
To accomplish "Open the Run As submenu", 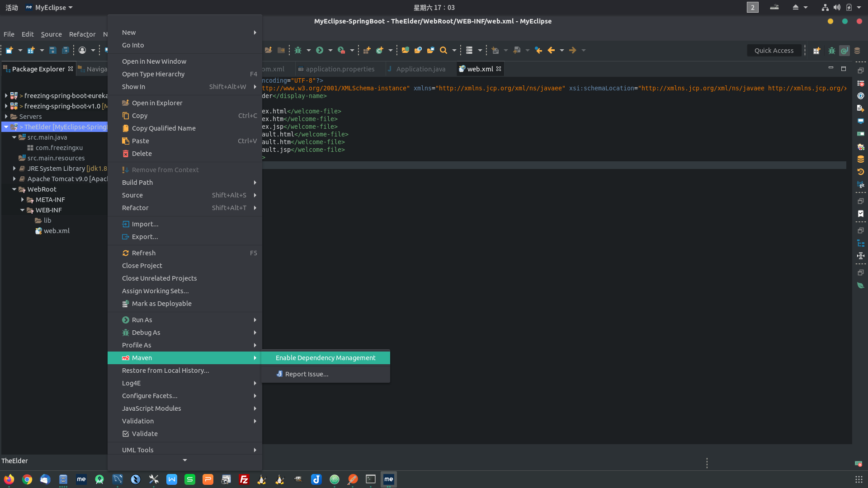I will click(x=142, y=320).
